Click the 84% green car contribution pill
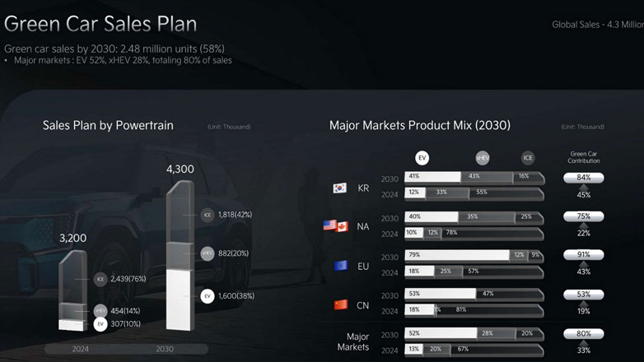The height and width of the screenshot is (362, 644). 584,178
